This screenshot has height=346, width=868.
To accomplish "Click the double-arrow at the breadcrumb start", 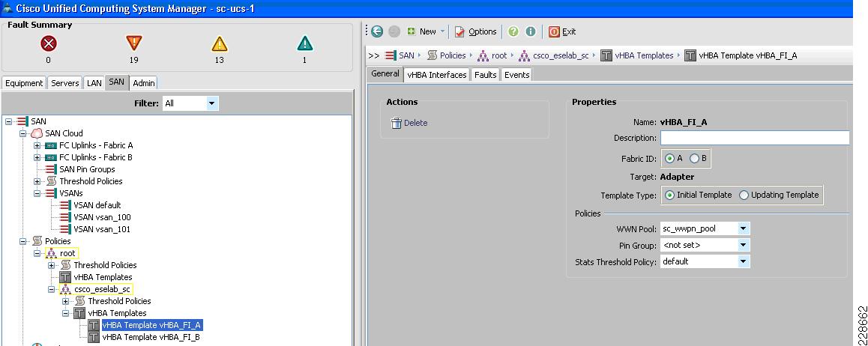I will click(x=374, y=55).
